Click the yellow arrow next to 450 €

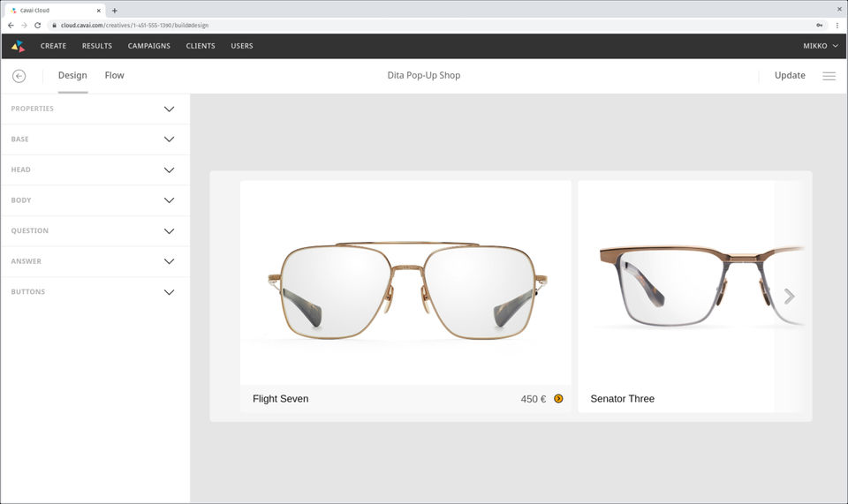[558, 399]
